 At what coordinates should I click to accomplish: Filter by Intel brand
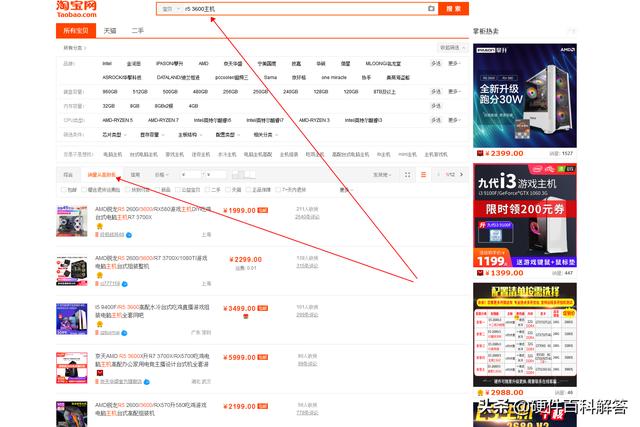107,64
